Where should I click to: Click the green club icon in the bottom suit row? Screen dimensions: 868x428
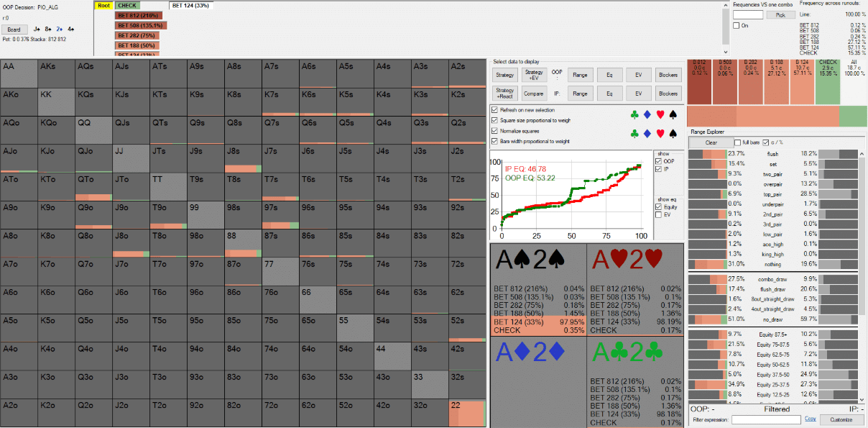coord(634,133)
